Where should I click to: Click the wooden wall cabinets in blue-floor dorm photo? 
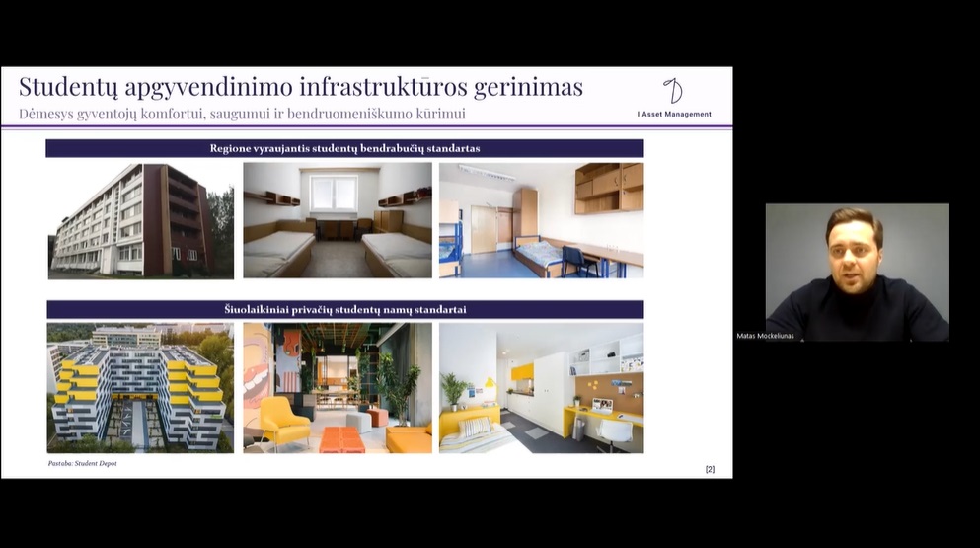608,188
